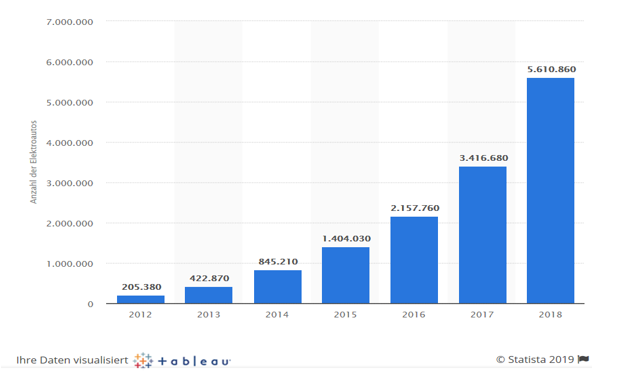
Task: Click the 1.404.030 data label
Action: point(346,238)
